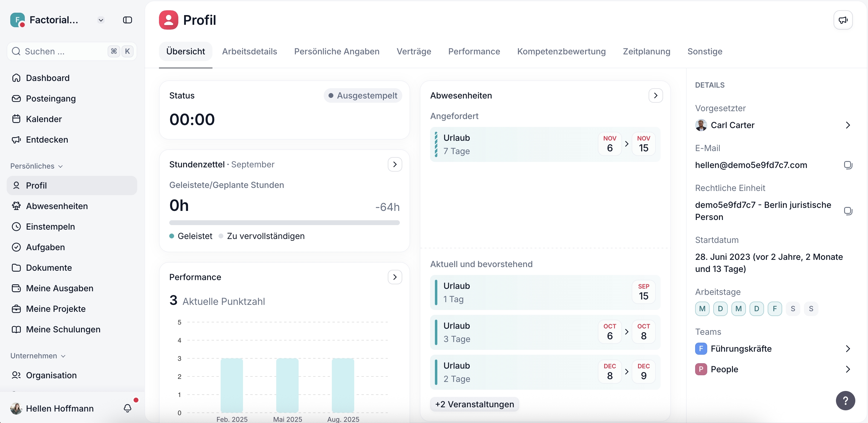Open the Factorial company switcher dropdown
The width and height of the screenshot is (868, 423).
coord(101,20)
